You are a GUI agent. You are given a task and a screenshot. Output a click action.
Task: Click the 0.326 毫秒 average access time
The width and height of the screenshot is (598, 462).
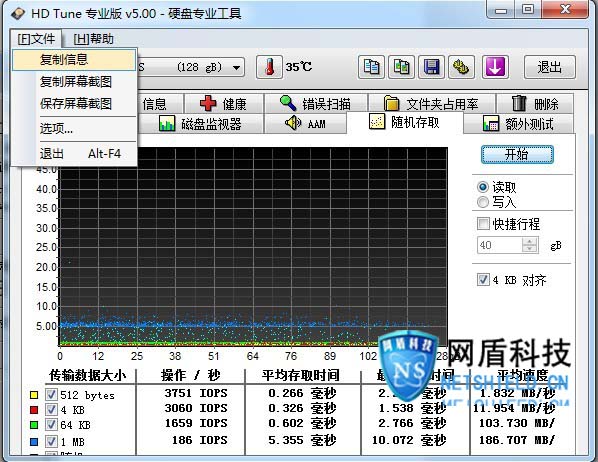click(302, 408)
